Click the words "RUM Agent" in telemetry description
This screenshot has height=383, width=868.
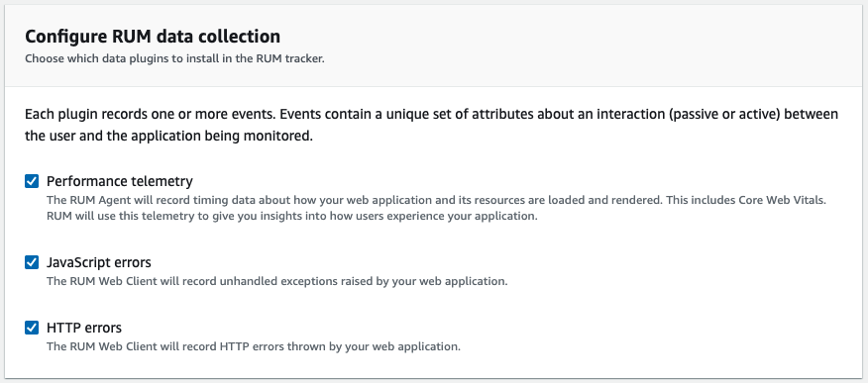[91, 200]
